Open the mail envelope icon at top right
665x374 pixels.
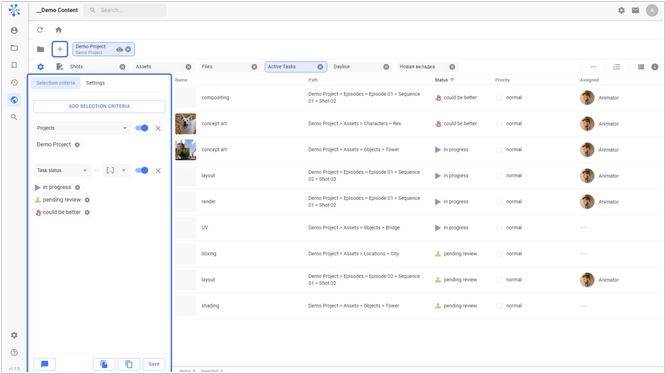pos(635,10)
